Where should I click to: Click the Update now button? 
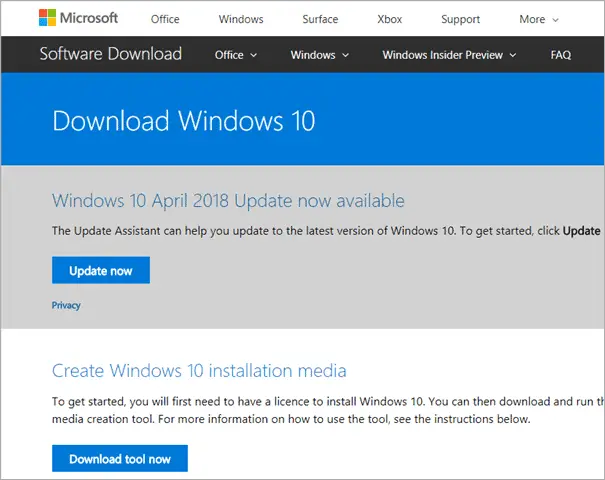coord(101,270)
